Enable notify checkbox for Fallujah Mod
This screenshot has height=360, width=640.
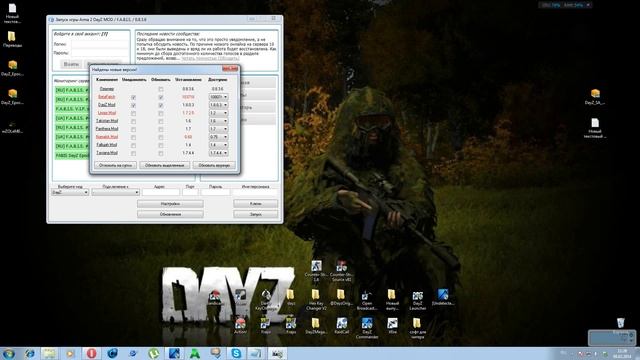click(x=133, y=145)
